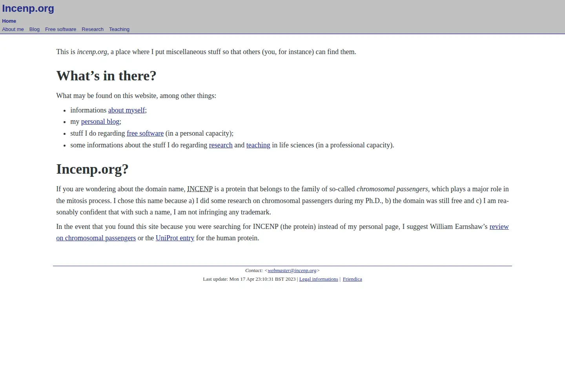The width and height of the screenshot is (565, 392).
Task: Click the INCENP abbreviation with dotted underline
Action: click(200, 189)
